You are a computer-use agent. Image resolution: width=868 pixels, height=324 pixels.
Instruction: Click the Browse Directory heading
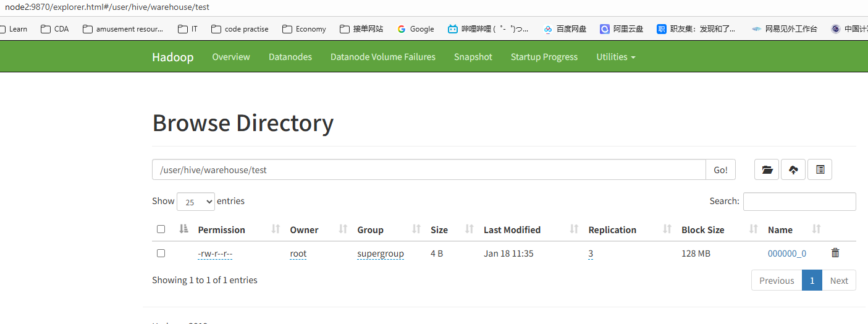243,123
